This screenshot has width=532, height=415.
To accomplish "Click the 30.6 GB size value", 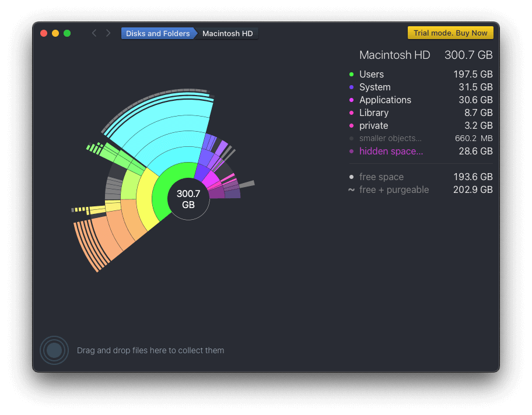I will click(475, 100).
